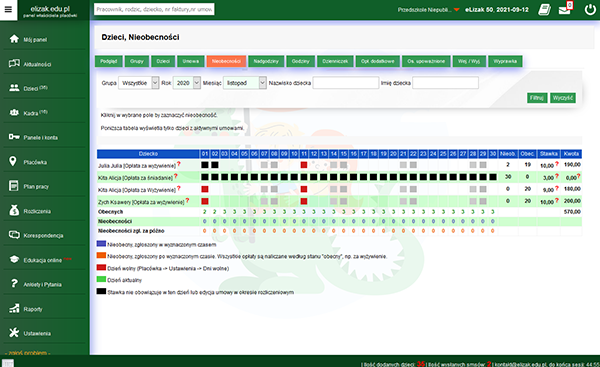Open the Wej / Wyj tab

[469, 61]
